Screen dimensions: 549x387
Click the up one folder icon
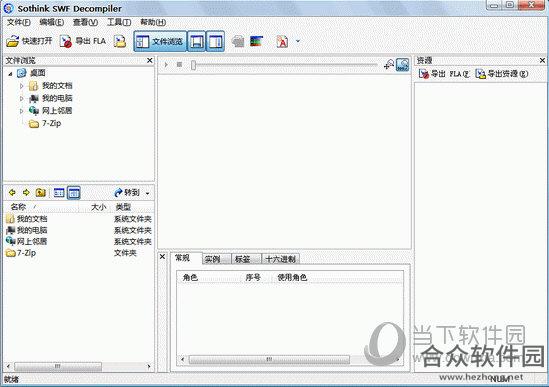41,192
